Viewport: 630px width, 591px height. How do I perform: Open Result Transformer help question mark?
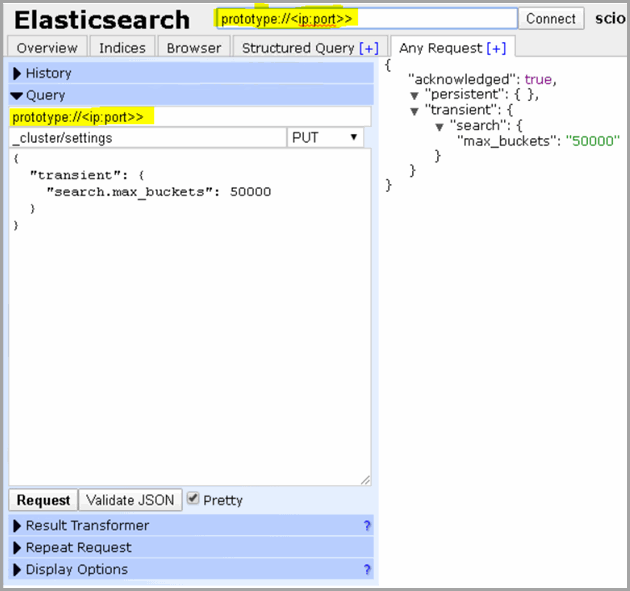pyautogui.click(x=367, y=526)
